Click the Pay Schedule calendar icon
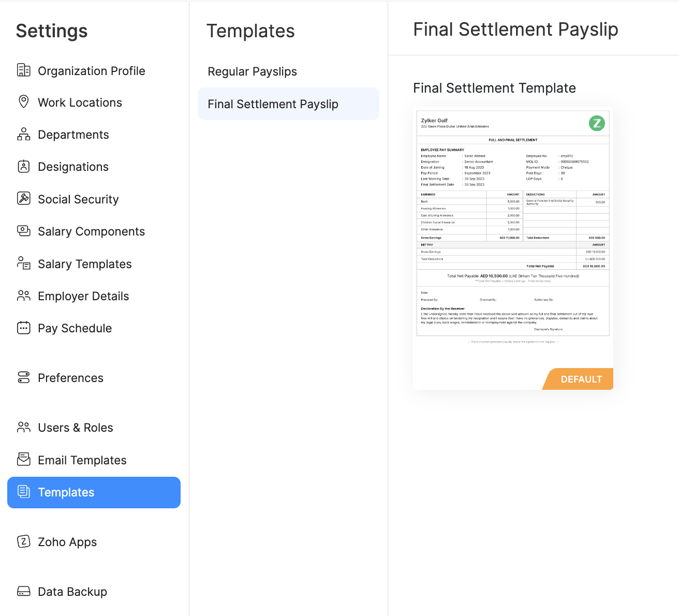The width and height of the screenshot is (679, 616). (24, 328)
